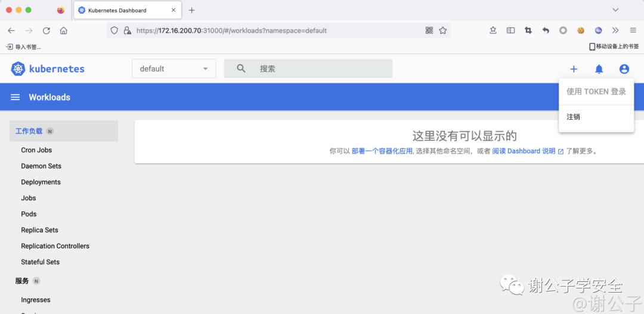This screenshot has width=644, height=314.
Task: Toggle the sidebar view toolbar icon
Action: tap(510, 30)
